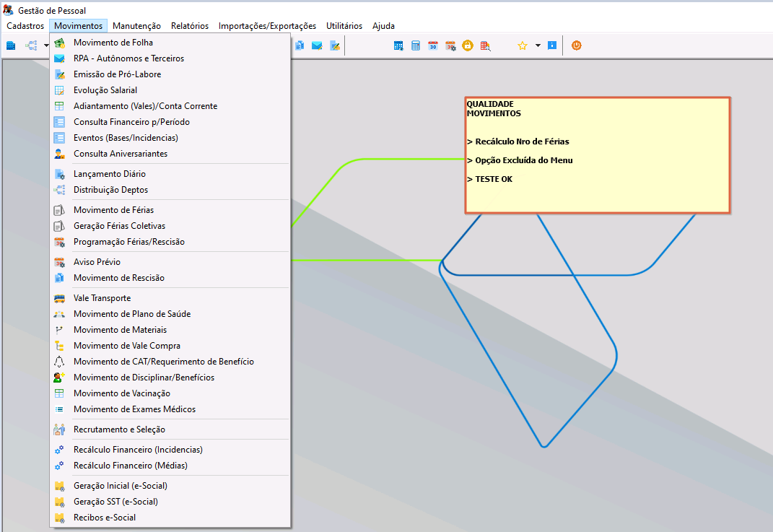The width and height of the screenshot is (773, 532).
Task: Click the calendar 30 toolbar icon
Action: click(433, 46)
